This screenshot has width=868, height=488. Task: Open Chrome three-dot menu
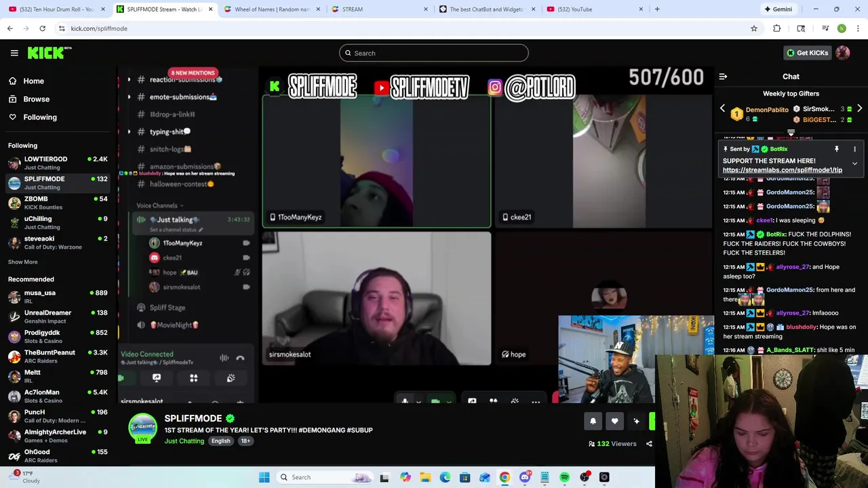tap(858, 28)
